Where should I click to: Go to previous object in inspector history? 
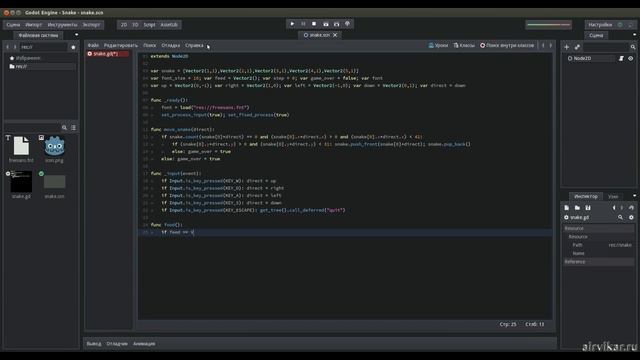614,208
